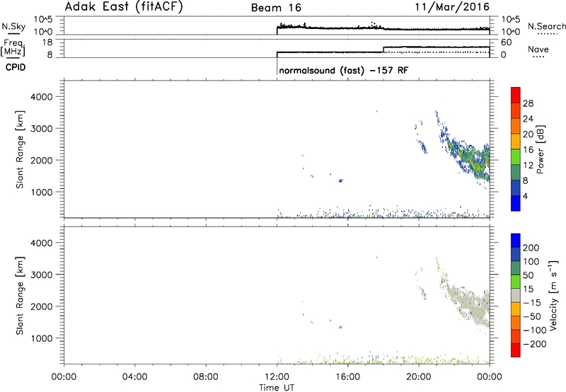Click the 'Power [dB]' colorbar label
566x392 pixels.
[540, 149]
